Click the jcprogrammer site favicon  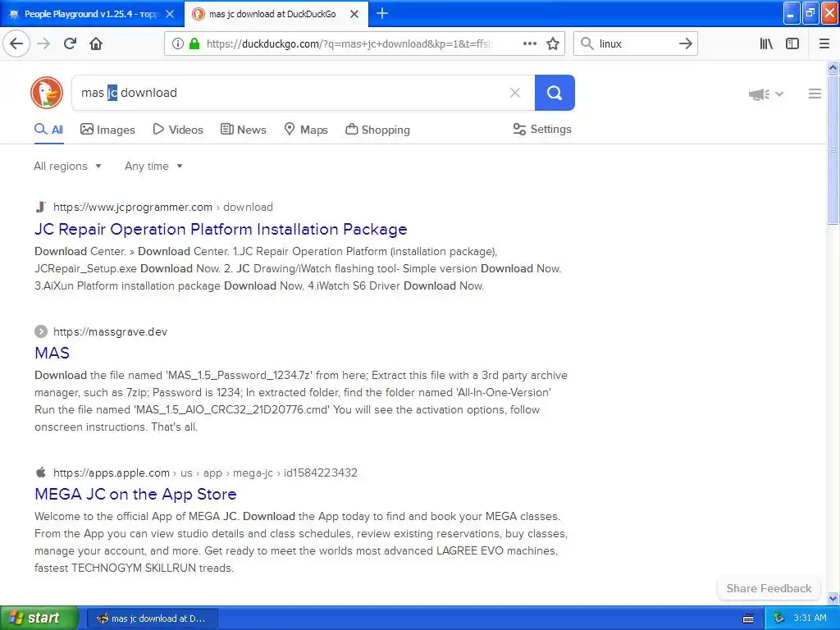[41, 207]
